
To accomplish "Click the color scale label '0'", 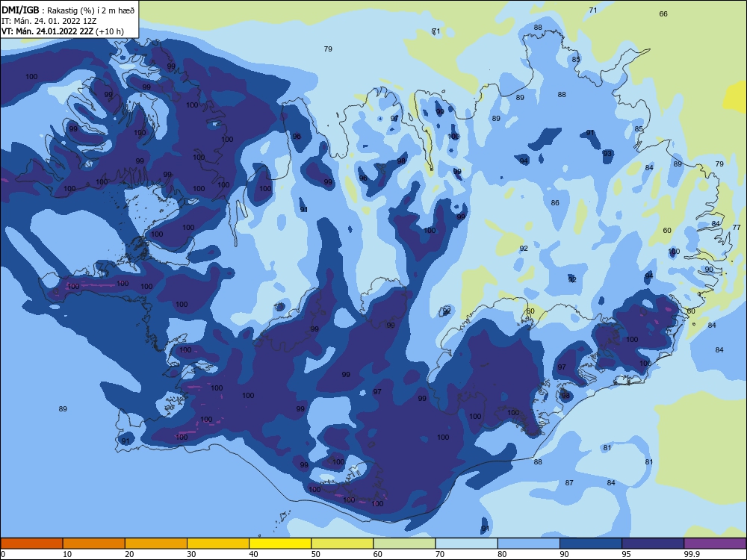I will pos(3,554).
